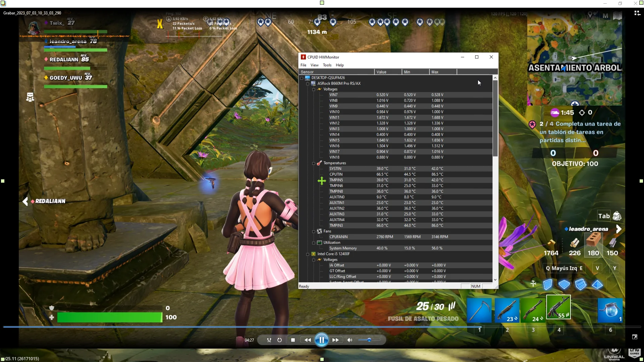644x362 pixels.
Task: Select the shield potion in slot 6
Action: point(610,310)
